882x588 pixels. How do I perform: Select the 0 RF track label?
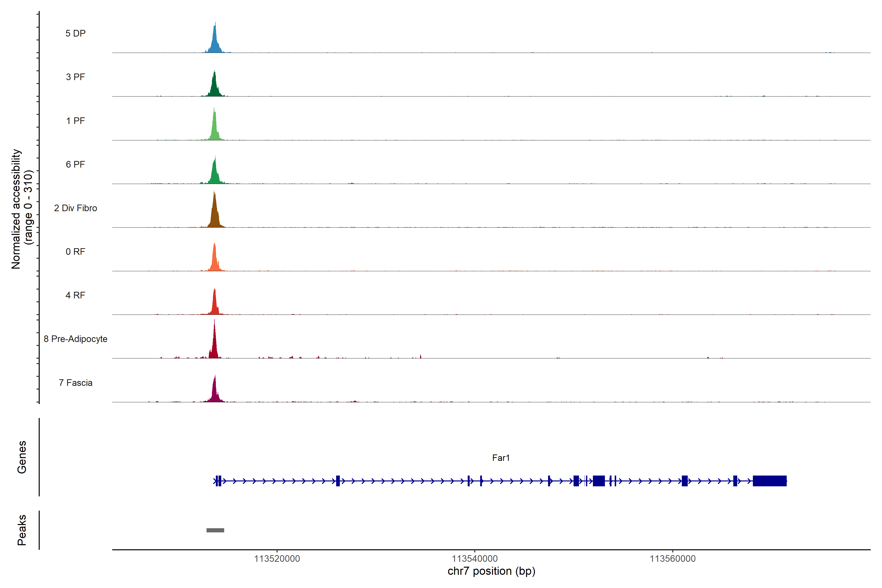75,252
